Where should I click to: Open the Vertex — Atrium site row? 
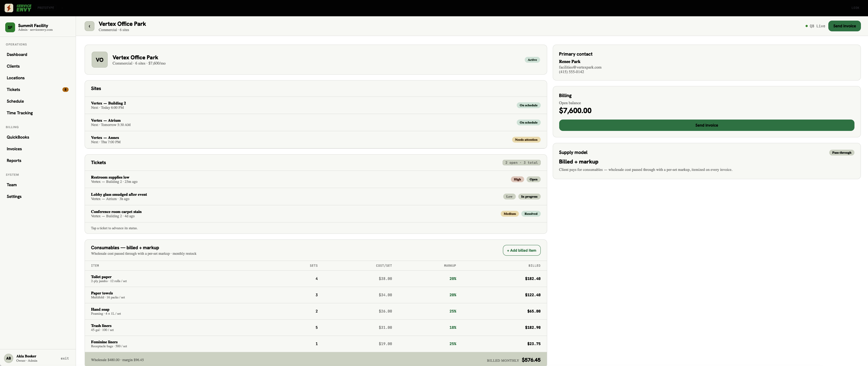click(316, 123)
